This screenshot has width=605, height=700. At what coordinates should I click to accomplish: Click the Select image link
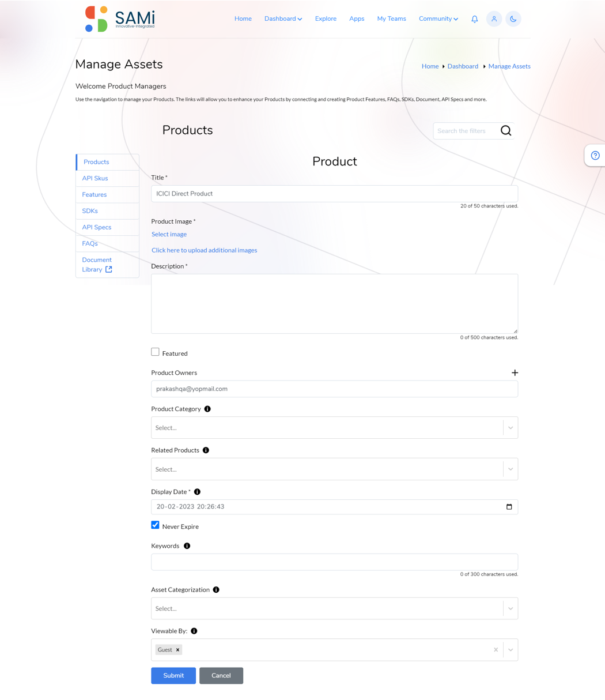click(x=169, y=234)
